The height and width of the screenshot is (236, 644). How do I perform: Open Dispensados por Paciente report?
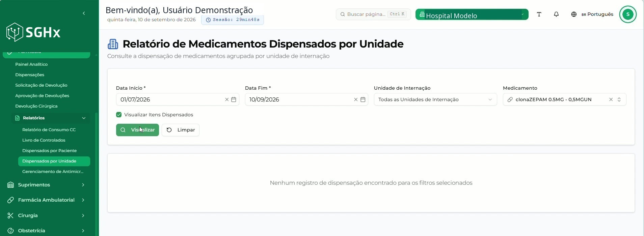(50, 151)
